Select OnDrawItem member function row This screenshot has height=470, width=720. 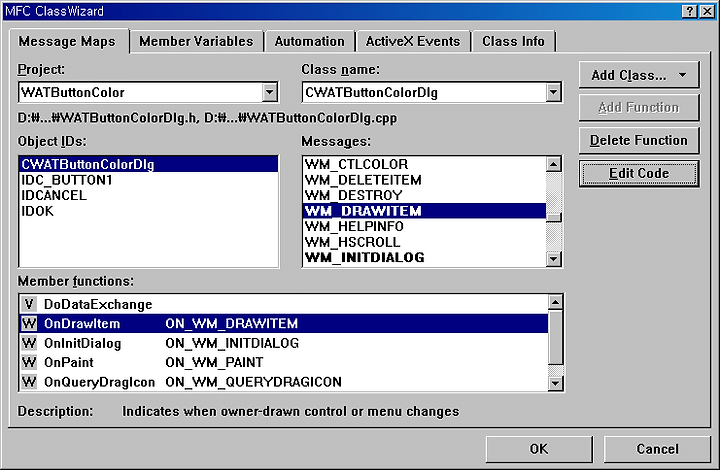click(284, 324)
